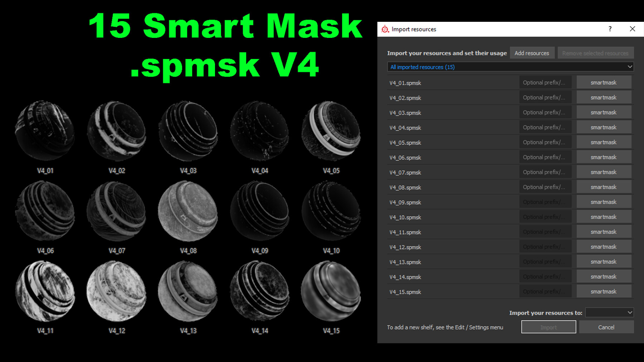Click the Add resources button
644x362 pixels.
pyautogui.click(x=532, y=53)
